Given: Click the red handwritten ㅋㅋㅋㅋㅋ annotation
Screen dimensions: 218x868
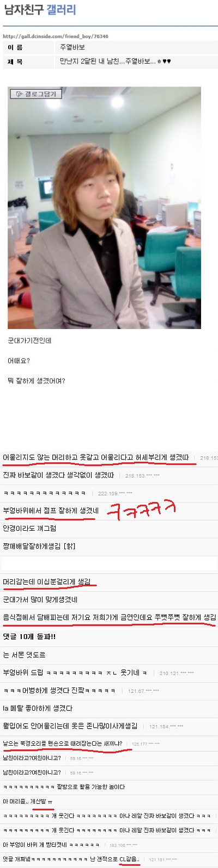Looking at the screenshot, I should tap(142, 511).
